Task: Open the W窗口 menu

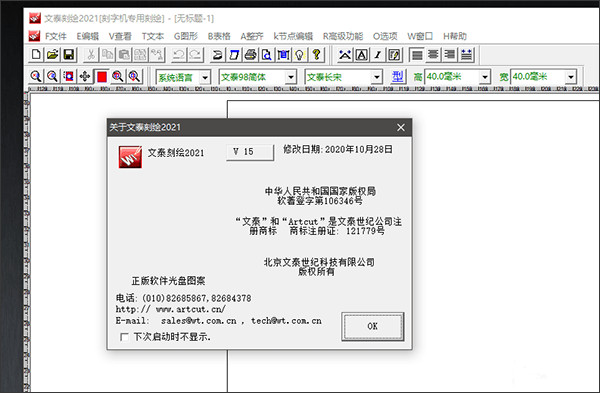Action: 420,36
